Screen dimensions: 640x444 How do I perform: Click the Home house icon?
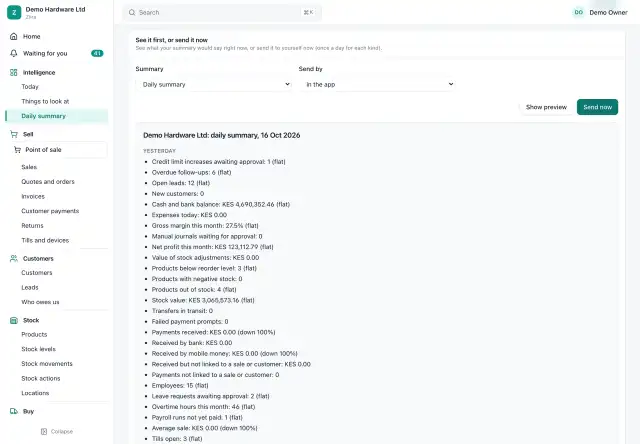pos(13,36)
